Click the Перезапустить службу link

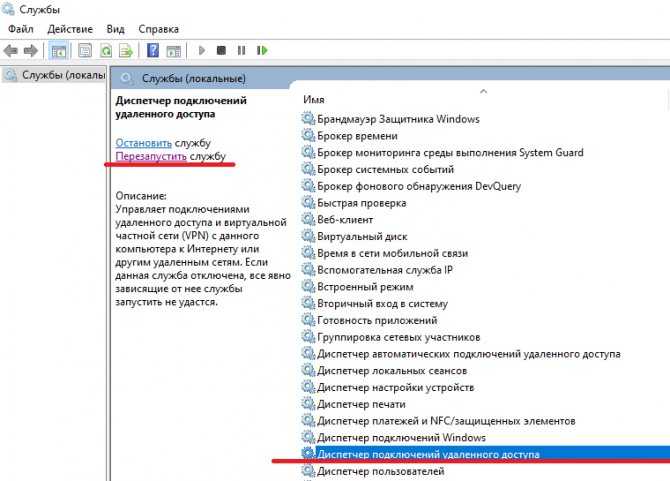(x=151, y=156)
